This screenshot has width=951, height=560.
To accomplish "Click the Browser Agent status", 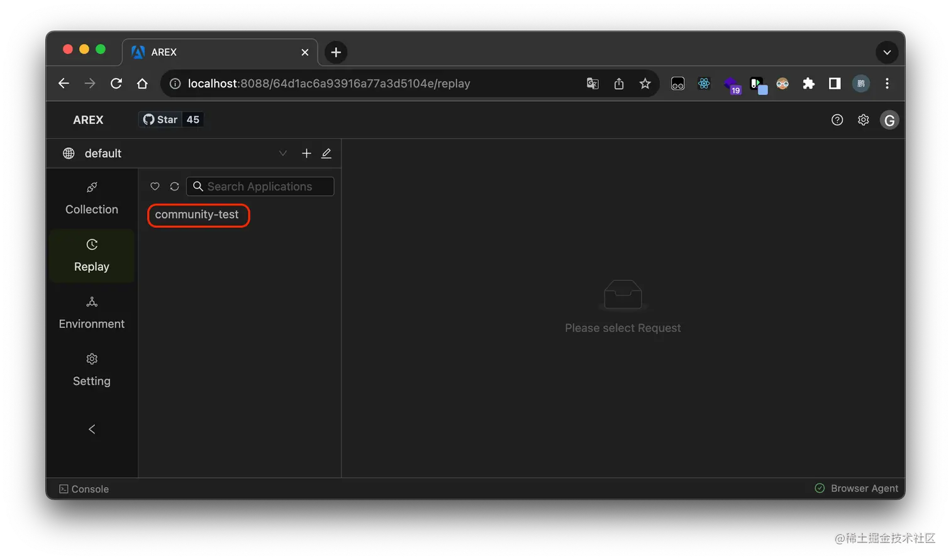I will 857,488.
